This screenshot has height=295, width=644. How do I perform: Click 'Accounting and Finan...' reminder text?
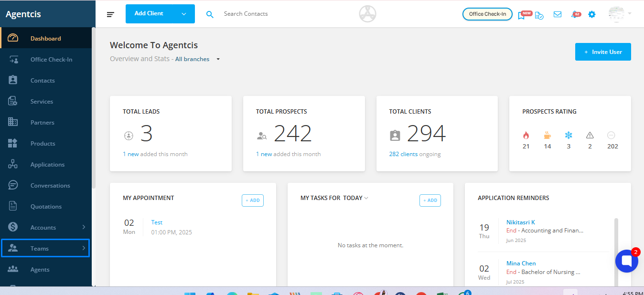tap(552, 231)
